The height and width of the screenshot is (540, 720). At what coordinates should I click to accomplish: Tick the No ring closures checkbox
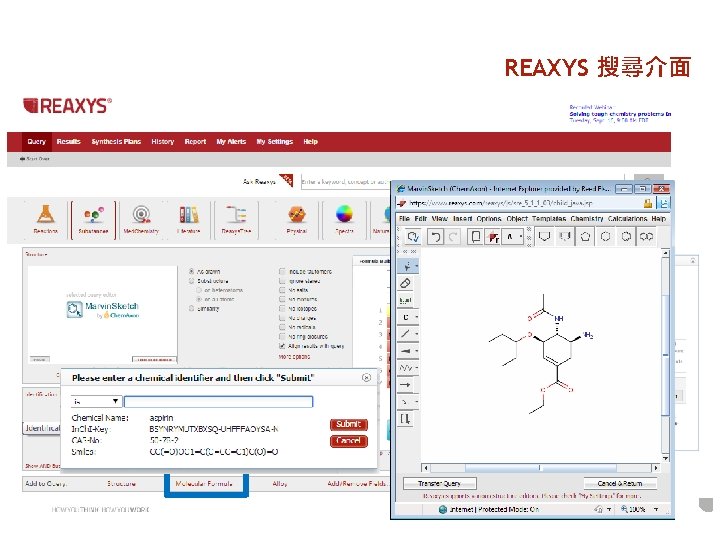(282, 337)
